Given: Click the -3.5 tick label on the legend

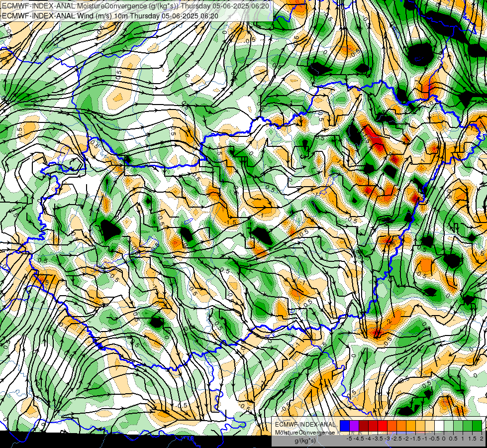Looking at the screenshot, I should pyautogui.click(x=378, y=439).
